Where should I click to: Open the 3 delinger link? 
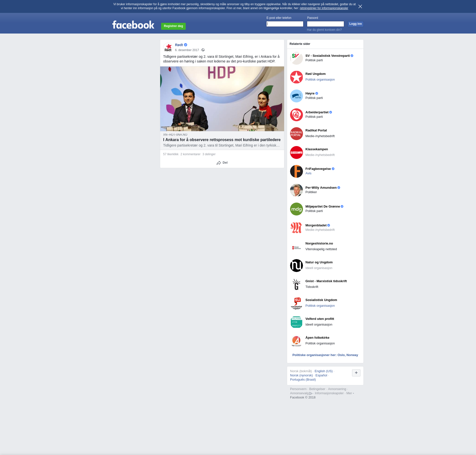tap(209, 154)
